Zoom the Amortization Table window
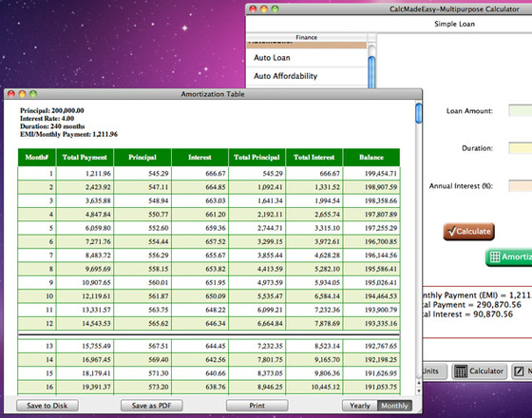This screenshot has width=532, height=418. pyautogui.click(x=33, y=94)
